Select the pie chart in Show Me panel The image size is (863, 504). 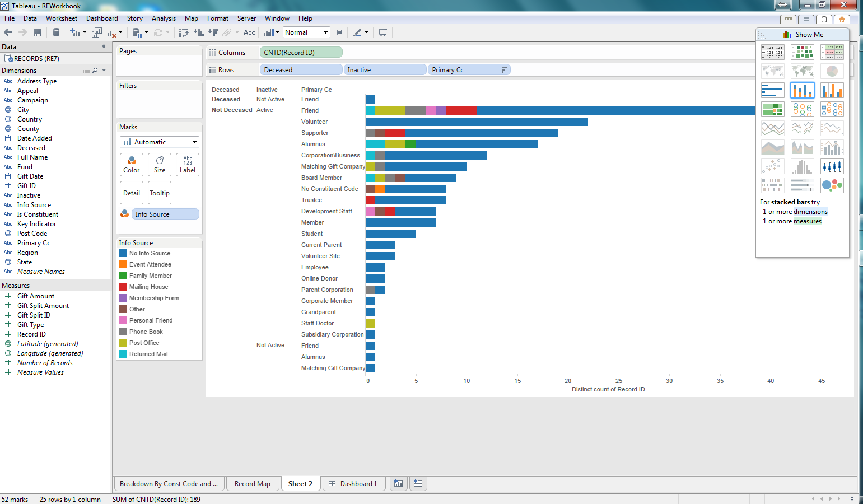[832, 71]
